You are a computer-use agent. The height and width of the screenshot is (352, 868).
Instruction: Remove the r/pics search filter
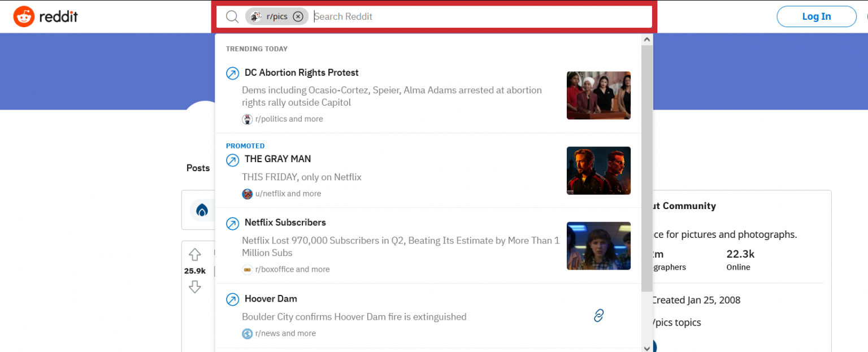tap(298, 16)
